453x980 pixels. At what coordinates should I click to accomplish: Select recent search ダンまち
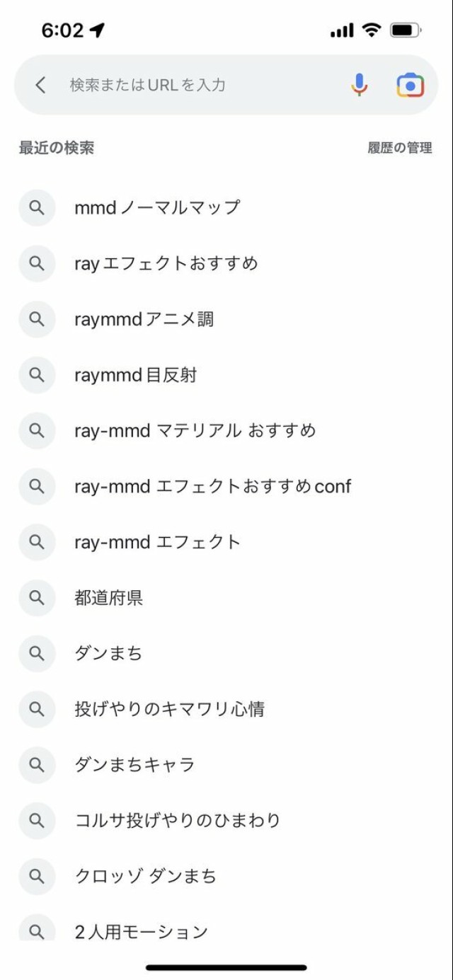[108, 653]
